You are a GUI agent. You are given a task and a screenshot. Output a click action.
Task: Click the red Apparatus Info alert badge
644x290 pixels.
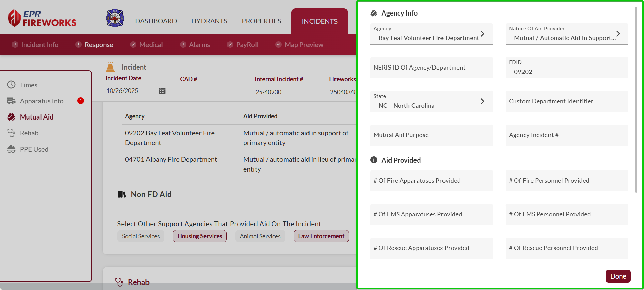tap(81, 101)
